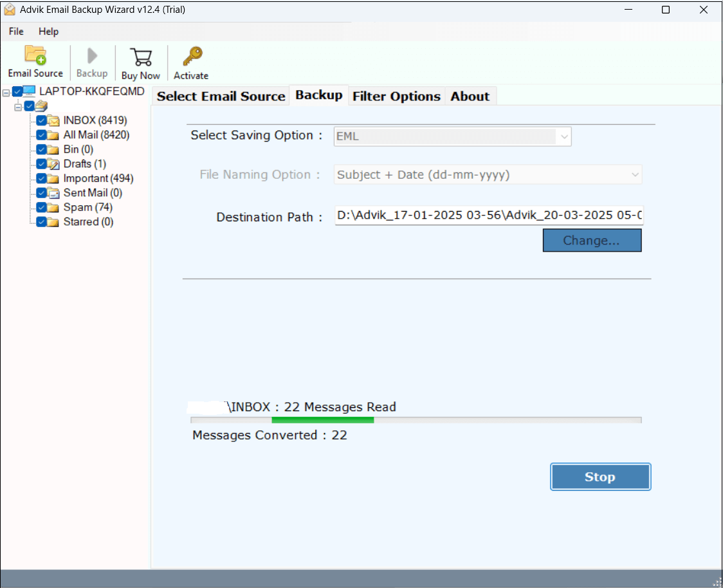The height and width of the screenshot is (588, 723).
Task: Collapse the LAPTOP-KKQFEQMD tree node
Action: click(6, 92)
